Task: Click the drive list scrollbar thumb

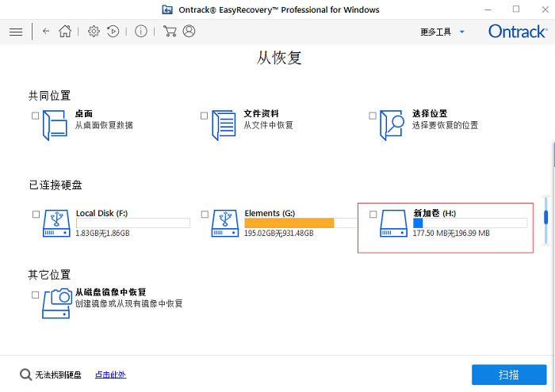Action: pyautogui.click(x=545, y=217)
